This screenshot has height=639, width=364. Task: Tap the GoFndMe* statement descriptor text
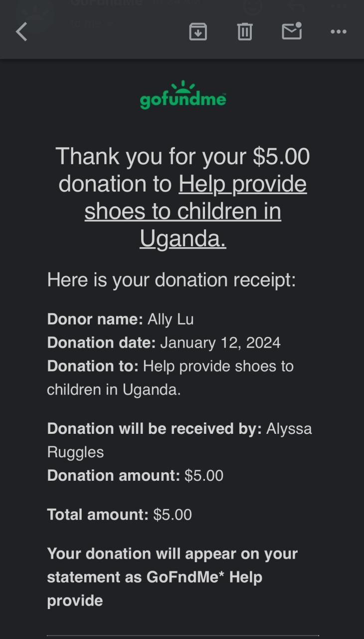[182, 578]
